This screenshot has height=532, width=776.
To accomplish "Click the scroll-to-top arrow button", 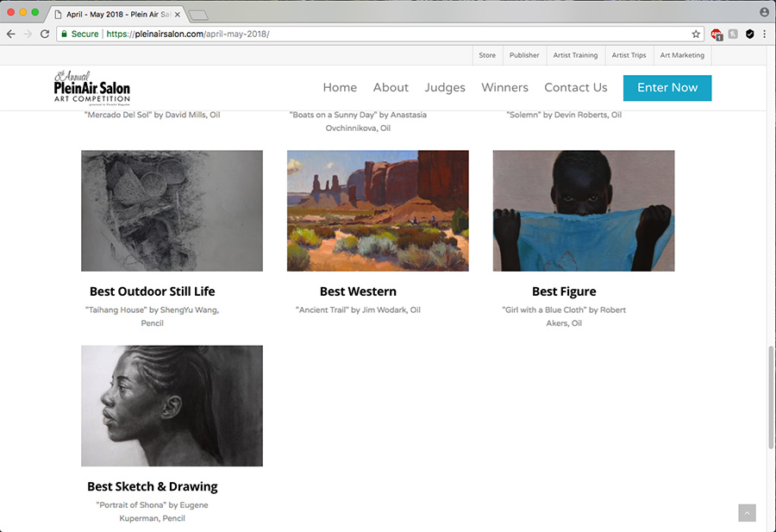I will (747, 513).
